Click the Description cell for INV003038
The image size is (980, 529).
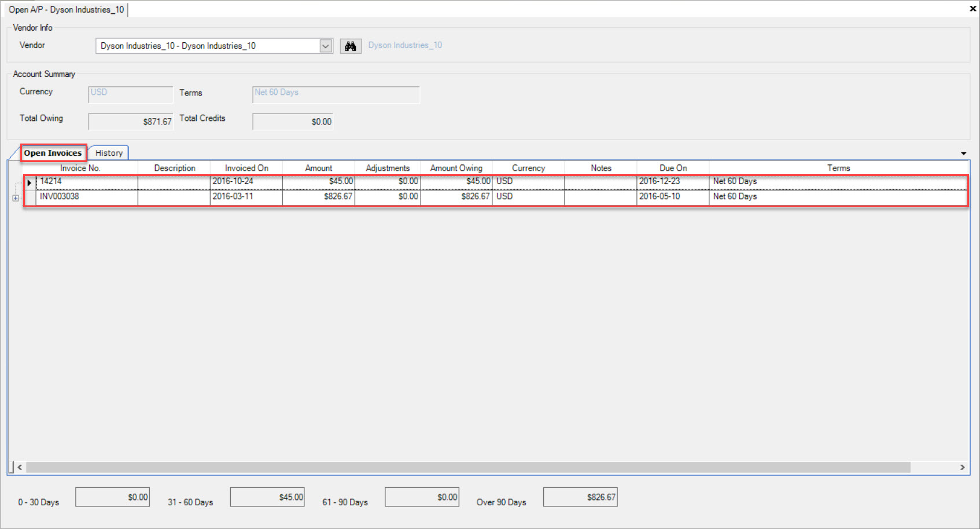pos(174,197)
